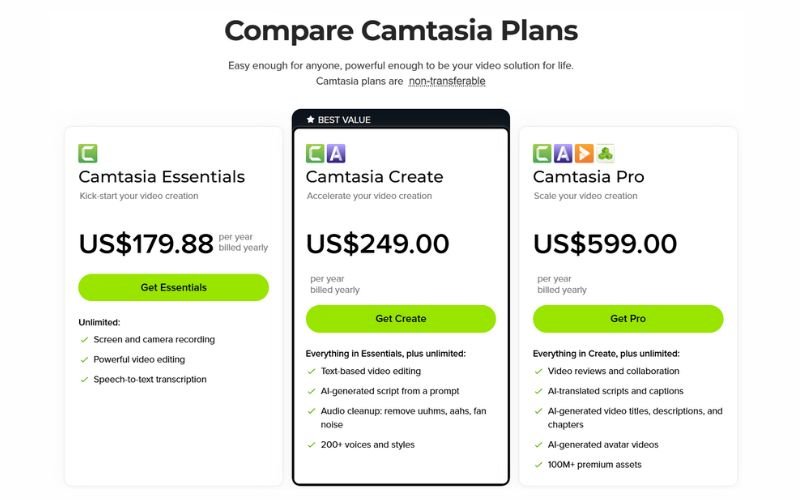This screenshot has height=500, width=800.
Task: Click the purple A icon in Camtasia Create
Action: click(336, 154)
